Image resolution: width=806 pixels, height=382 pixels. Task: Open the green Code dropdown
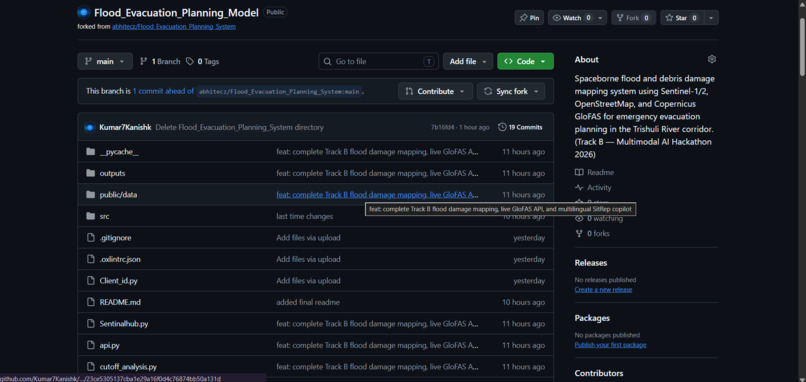[x=525, y=62]
